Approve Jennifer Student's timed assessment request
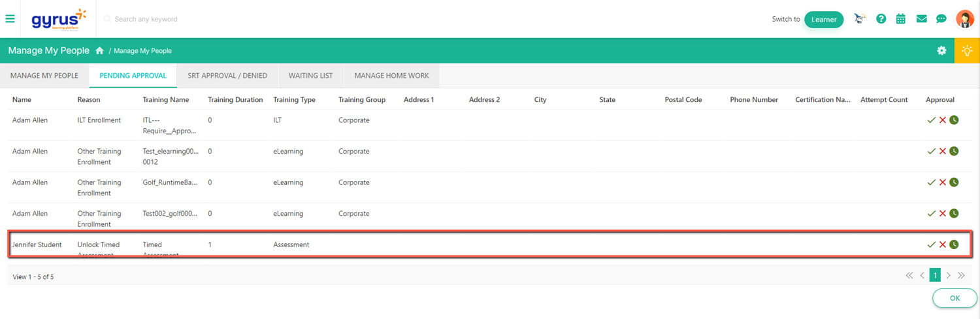Viewport: 980px width, 319px height. pyautogui.click(x=931, y=244)
